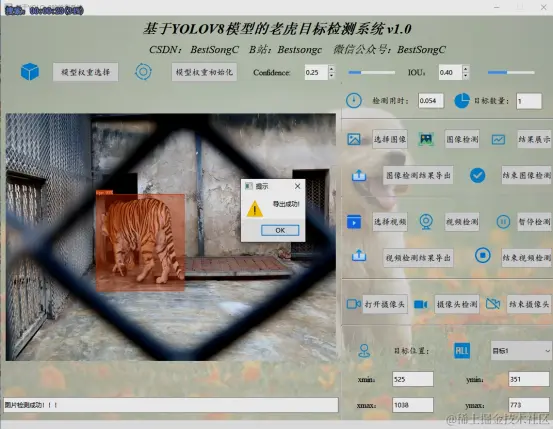Click the stop circle icon beside 结束视频检测

483,255
